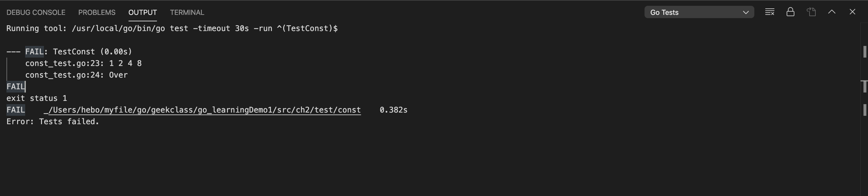Viewport: 868px width, 196px height.
Task: Switch to the DEBUG CONSOLE tab
Action: pyautogui.click(x=36, y=13)
